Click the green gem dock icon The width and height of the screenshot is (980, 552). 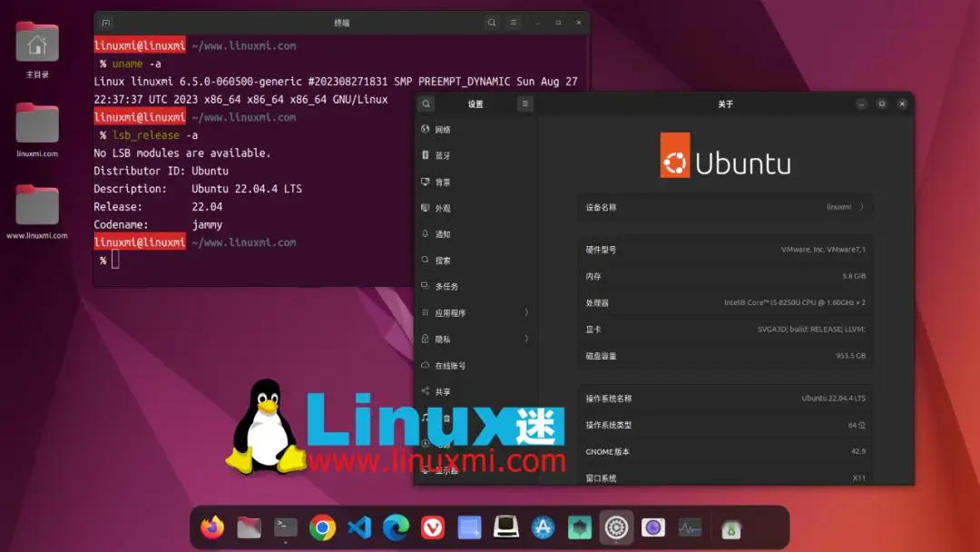579,527
